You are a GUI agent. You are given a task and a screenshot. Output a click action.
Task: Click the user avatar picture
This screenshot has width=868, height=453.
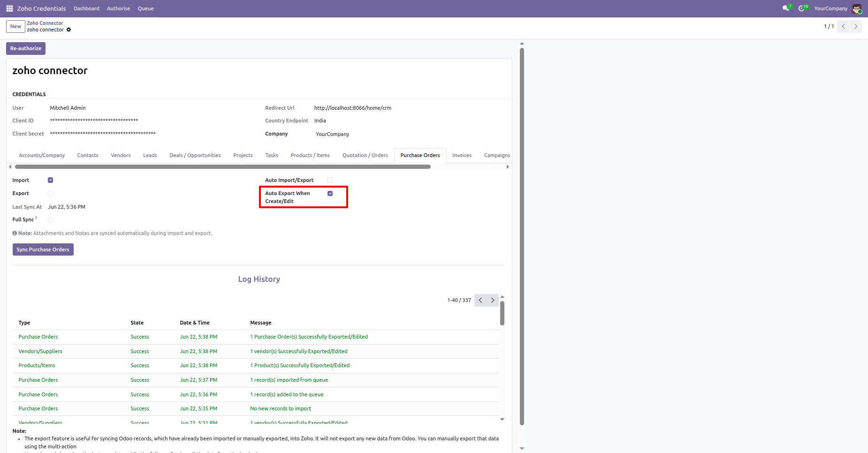[857, 8]
